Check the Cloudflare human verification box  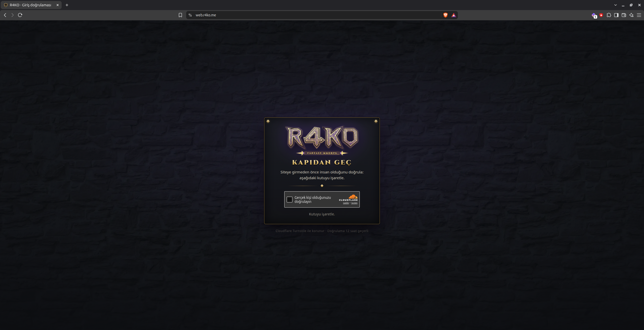[290, 200]
